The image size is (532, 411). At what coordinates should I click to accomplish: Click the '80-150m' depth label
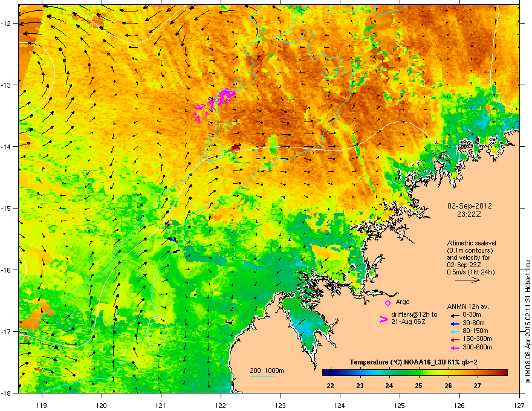click(x=475, y=331)
